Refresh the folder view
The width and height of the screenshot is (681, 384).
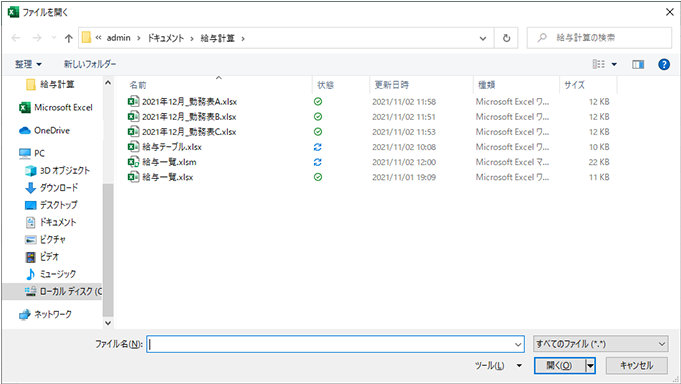tap(506, 38)
